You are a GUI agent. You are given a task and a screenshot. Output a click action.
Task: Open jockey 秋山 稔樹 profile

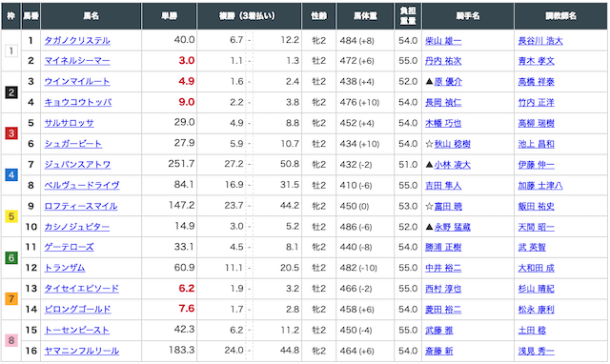tap(452, 144)
